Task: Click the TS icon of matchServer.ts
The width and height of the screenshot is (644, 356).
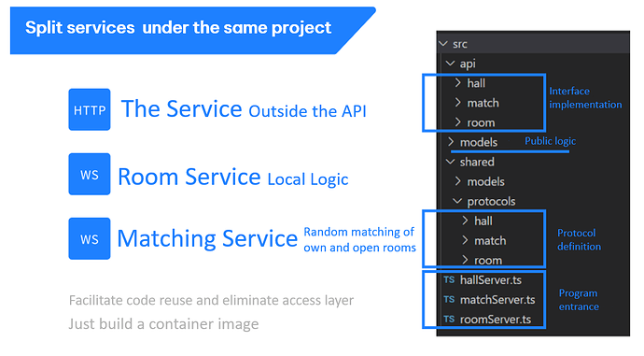Action: coord(449,300)
